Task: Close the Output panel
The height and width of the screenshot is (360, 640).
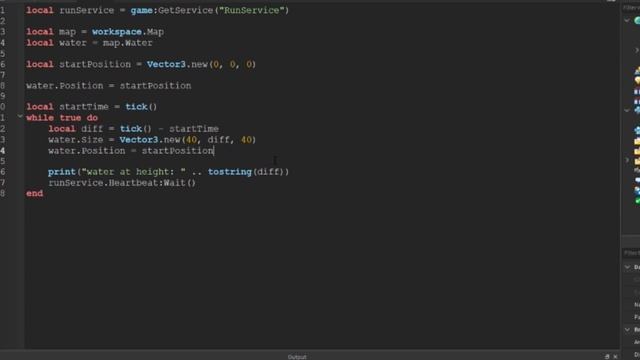Action: [616, 357]
